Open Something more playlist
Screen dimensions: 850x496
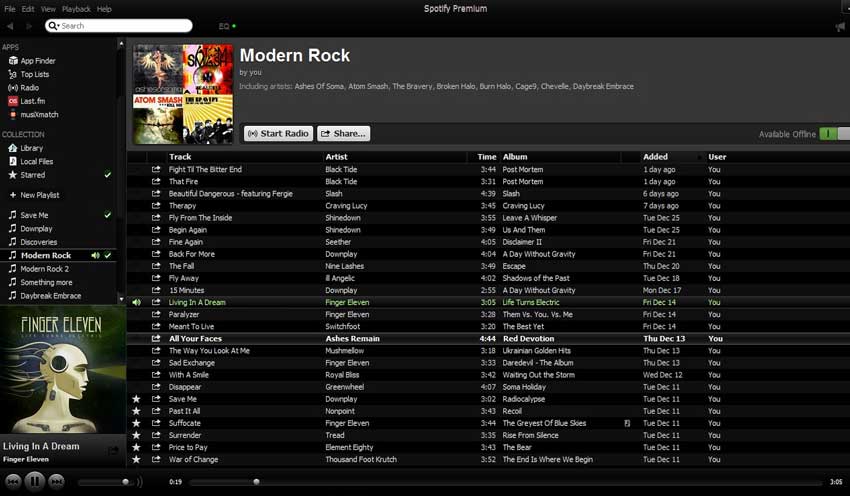[46, 282]
